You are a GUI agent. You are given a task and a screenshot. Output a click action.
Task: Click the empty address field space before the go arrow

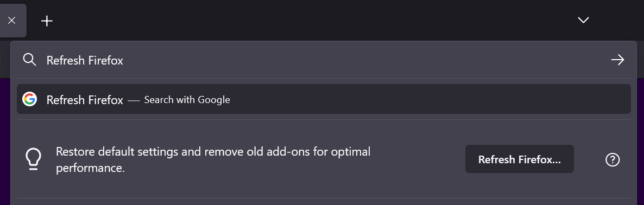(370, 60)
